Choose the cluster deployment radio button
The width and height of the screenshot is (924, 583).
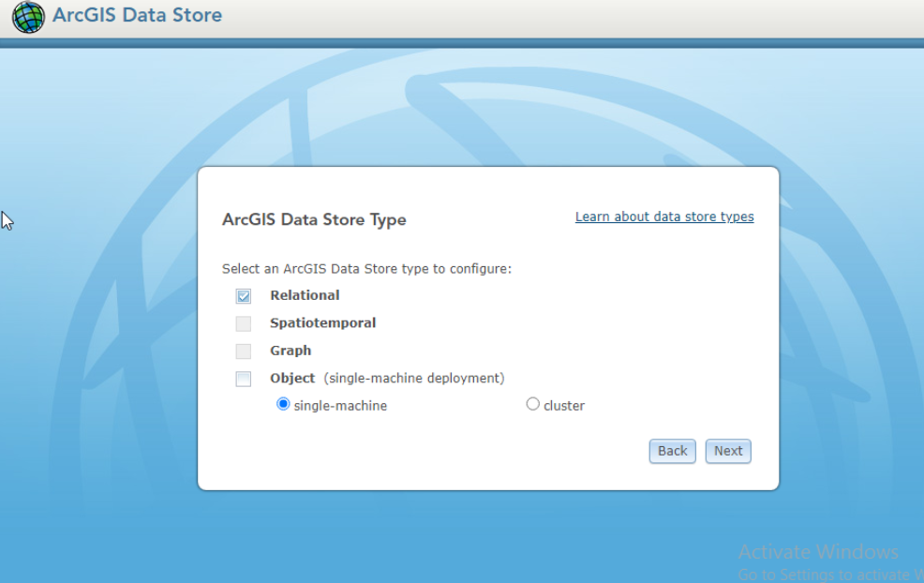532,404
